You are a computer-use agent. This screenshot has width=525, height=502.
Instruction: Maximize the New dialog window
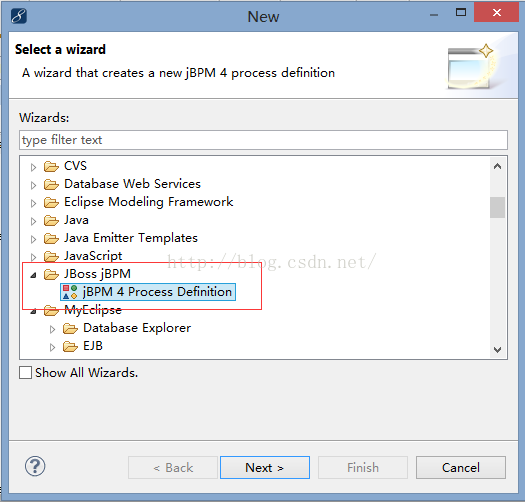point(461,13)
